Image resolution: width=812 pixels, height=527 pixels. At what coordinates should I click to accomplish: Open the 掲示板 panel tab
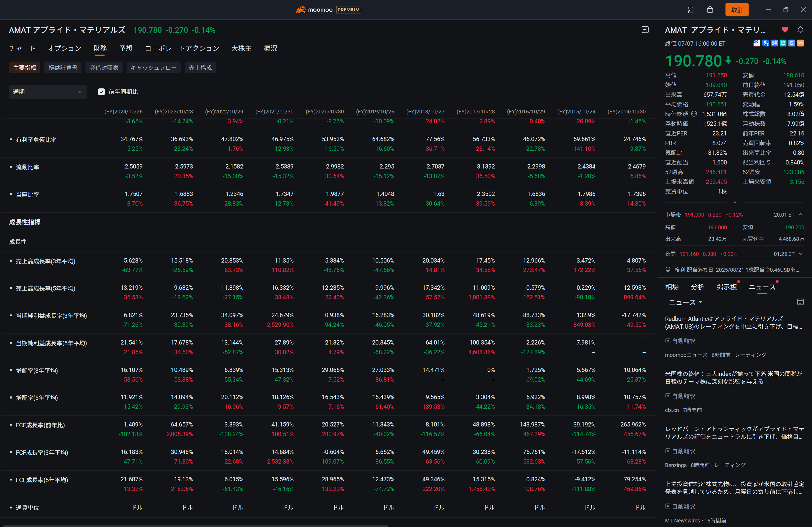(727, 287)
